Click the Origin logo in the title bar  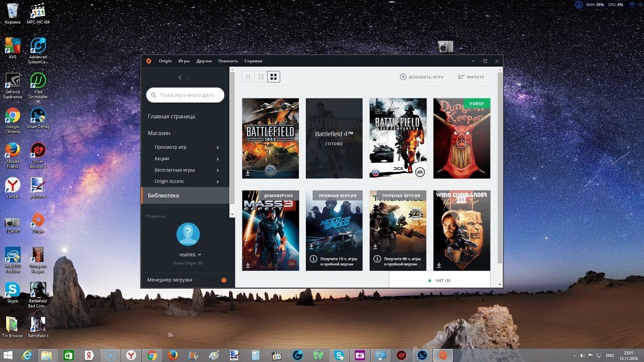coord(148,61)
